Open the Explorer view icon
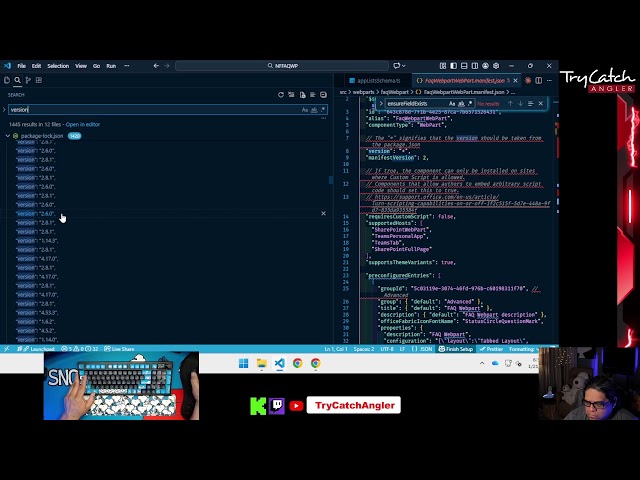Image resolution: width=640 pixels, height=480 pixels. (7, 80)
